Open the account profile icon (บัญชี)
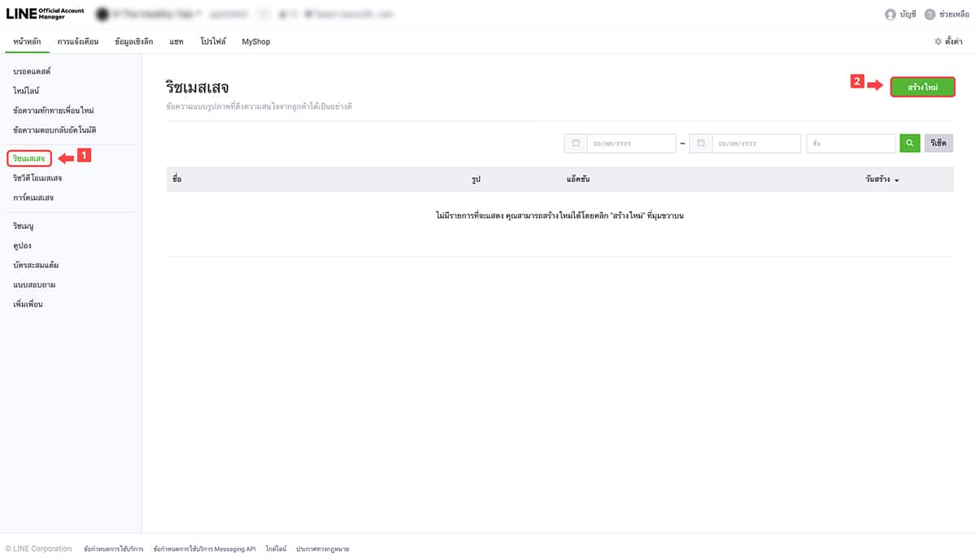The height and width of the screenshot is (560, 976). tap(890, 15)
